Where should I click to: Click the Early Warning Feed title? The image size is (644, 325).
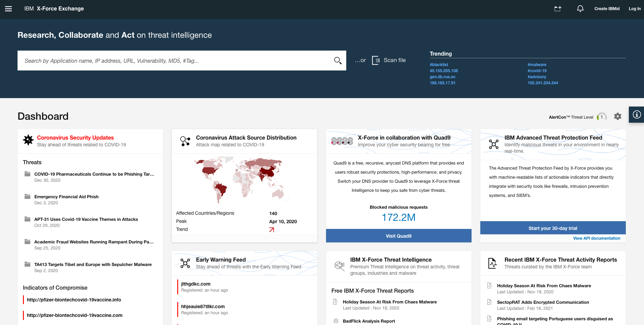click(x=221, y=260)
